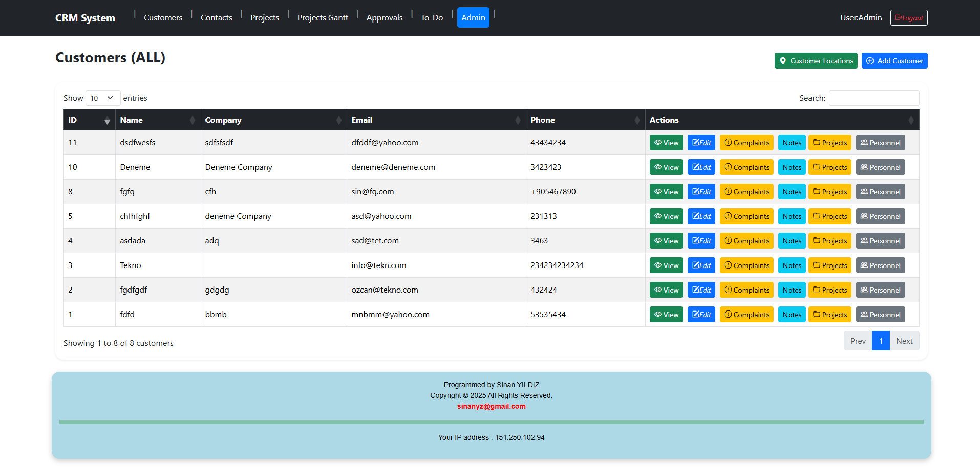Open the To-Do page

click(432, 17)
